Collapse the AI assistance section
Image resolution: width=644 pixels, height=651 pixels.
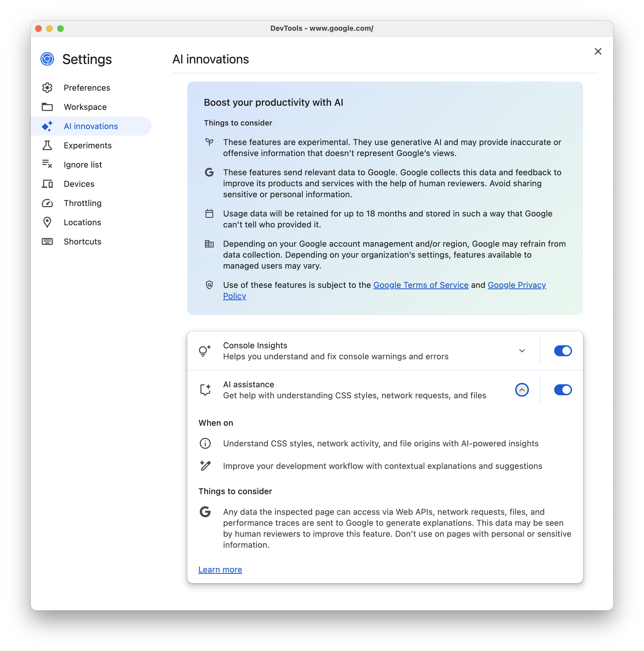pyautogui.click(x=521, y=389)
